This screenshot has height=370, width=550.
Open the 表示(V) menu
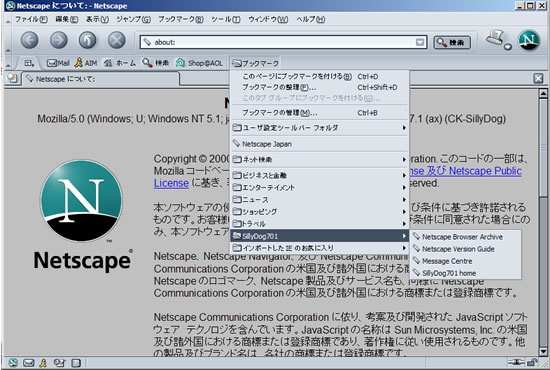point(97,19)
